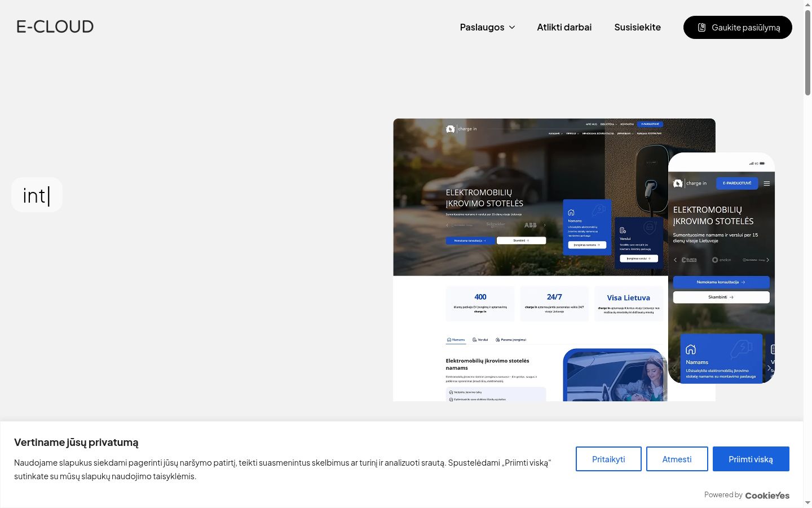Click the scrollbar up arrow
This screenshot has width=812, height=508.
807,5
